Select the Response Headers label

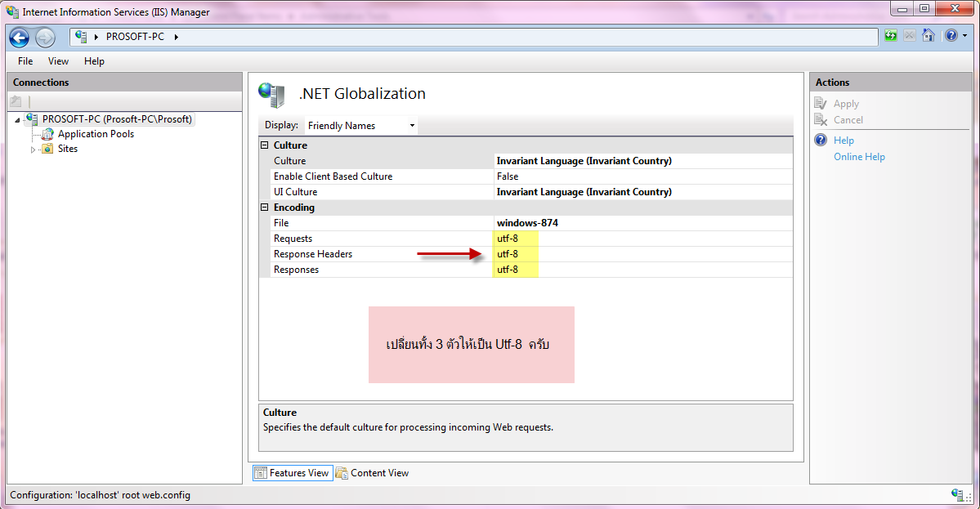(313, 254)
